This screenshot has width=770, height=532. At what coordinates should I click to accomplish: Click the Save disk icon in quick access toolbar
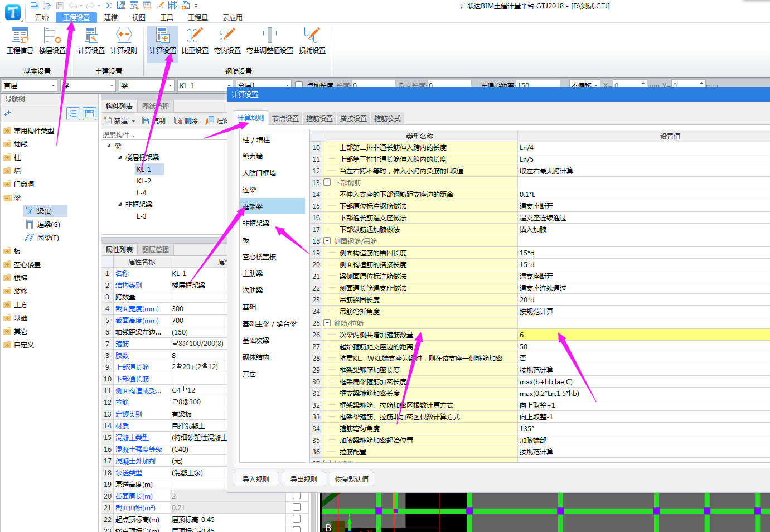[60, 6]
